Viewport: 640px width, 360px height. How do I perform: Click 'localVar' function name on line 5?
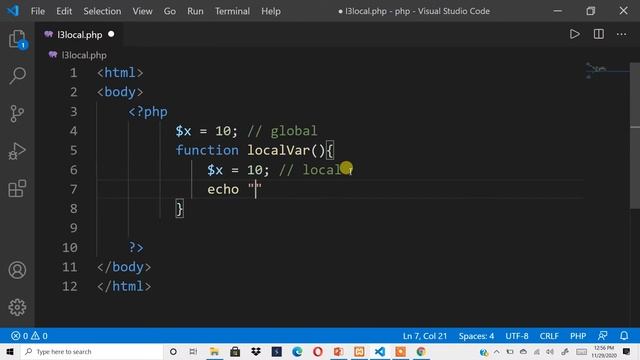pyautogui.click(x=279, y=150)
